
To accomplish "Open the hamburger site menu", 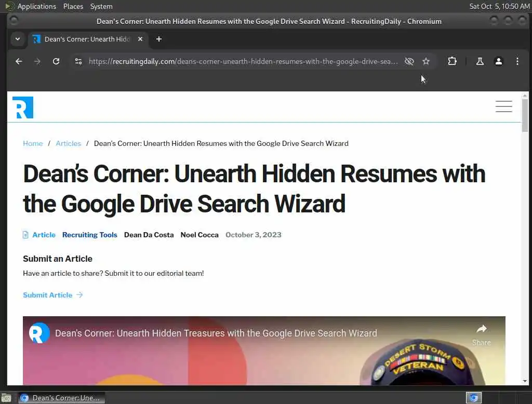I will pos(503,106).
